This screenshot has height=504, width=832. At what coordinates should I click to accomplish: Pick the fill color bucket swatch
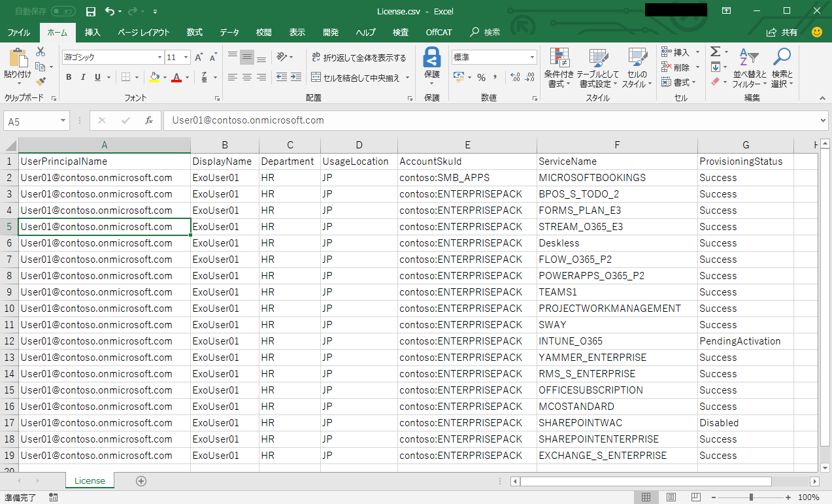coord(154,77)
